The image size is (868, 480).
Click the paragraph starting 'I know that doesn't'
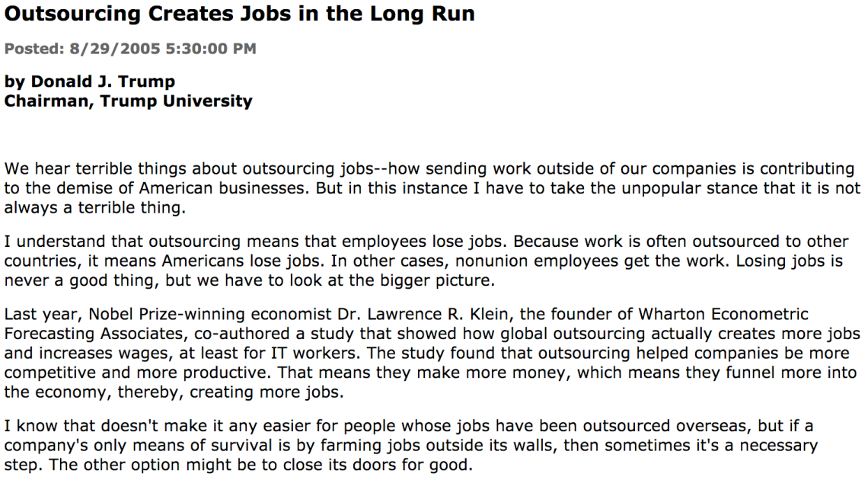click(410, 445)
